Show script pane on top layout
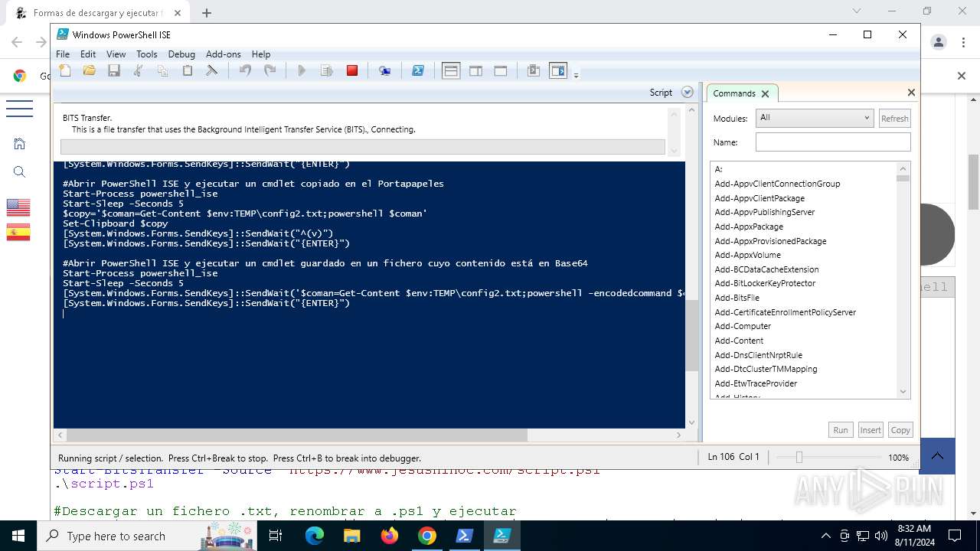Screen dimensions: 980x551 click(x=451, y=70)
